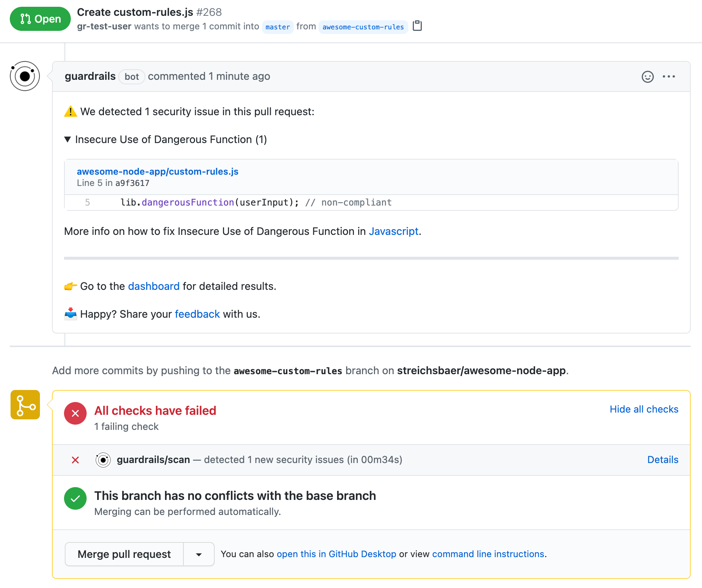Click the master base branch label
Image resolution: width=702 pixels, height=588 pixels.
click(278, 27)
